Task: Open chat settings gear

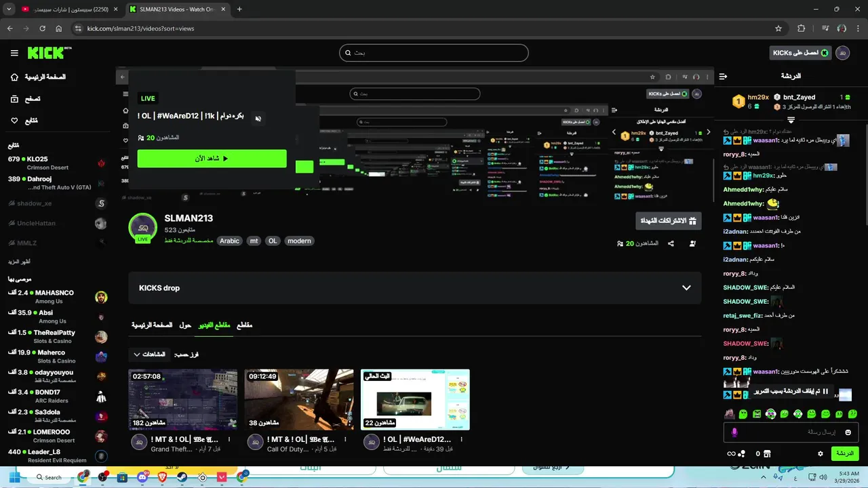Action: click(821, 453)
